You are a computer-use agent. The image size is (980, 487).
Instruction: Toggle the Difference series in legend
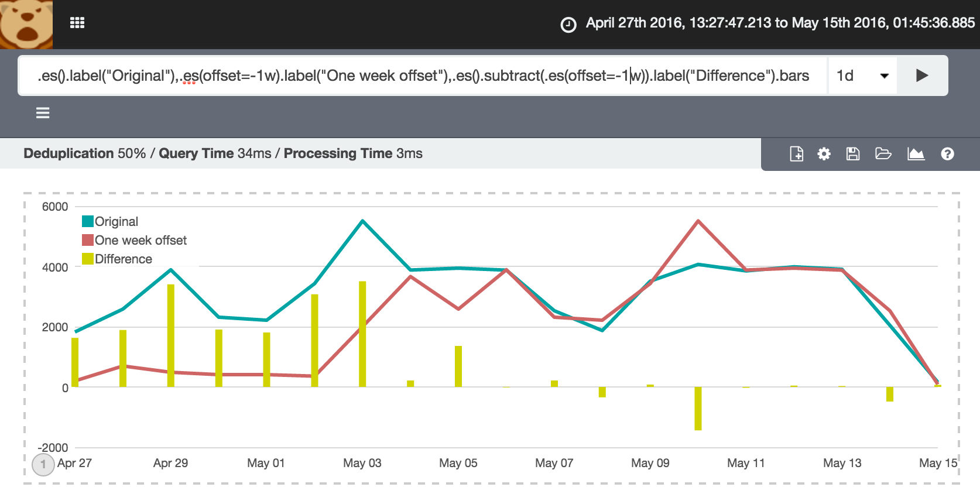[123, 259]
